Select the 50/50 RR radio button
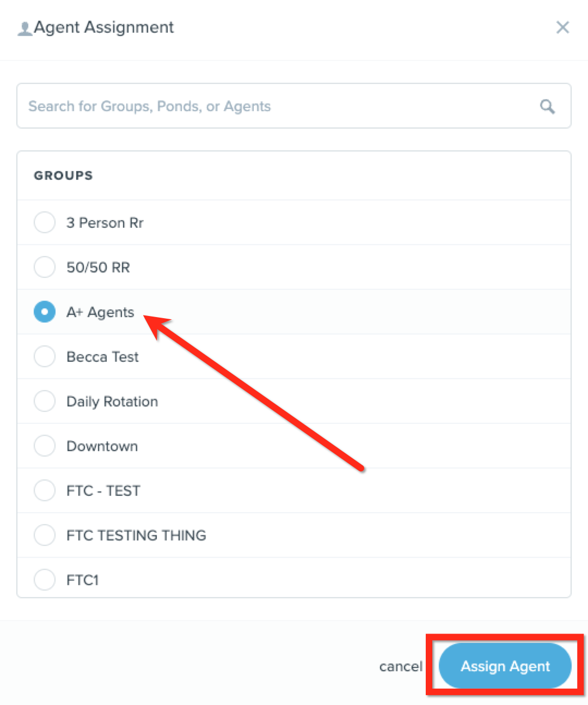Image resolution: width=588 pixels, height=705 pixels. pos(45,267)
